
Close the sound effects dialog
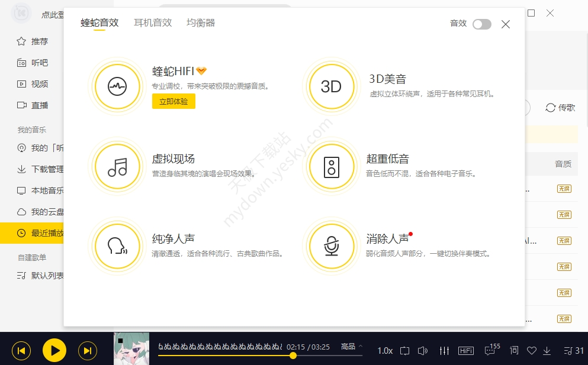506,24
